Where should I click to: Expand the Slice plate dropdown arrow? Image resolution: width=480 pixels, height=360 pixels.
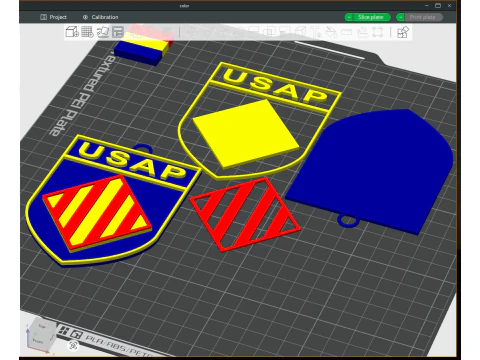(x=349, y=17)
